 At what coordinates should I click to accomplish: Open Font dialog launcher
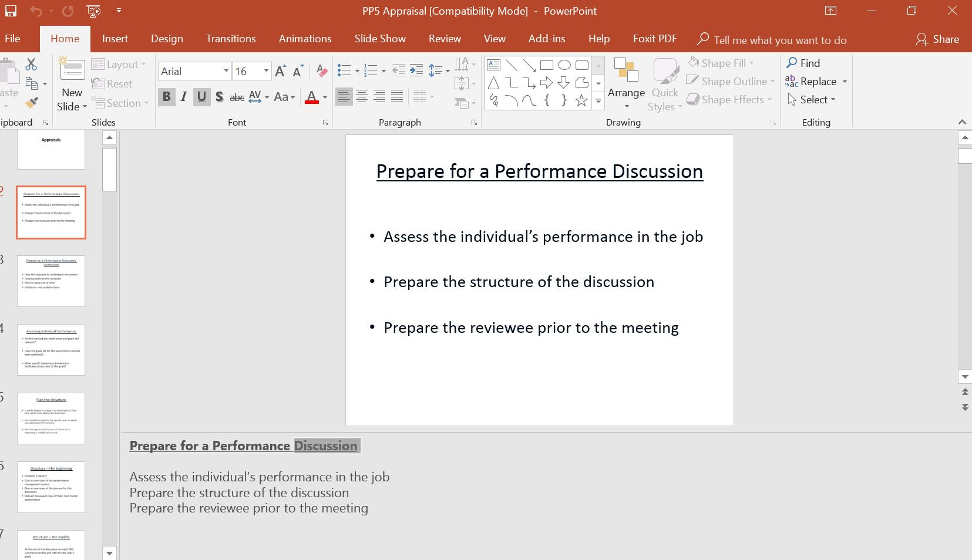[x=325, y=122]
